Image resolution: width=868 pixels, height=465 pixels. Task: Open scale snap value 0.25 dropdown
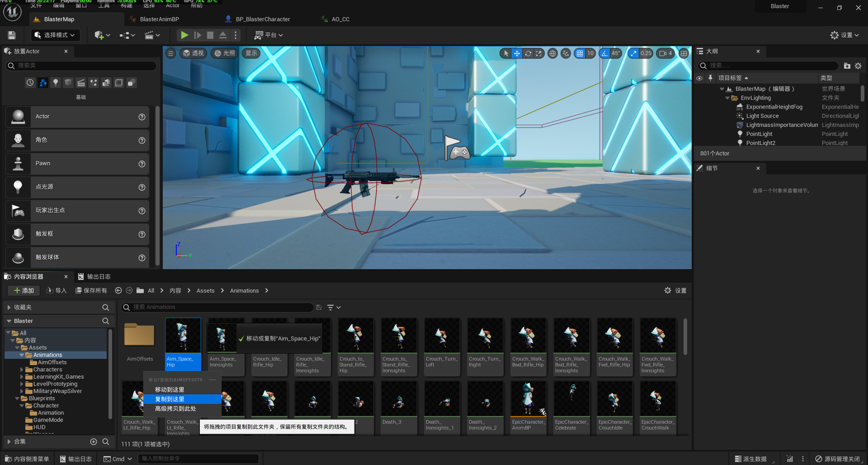click(x=646, y=53)
